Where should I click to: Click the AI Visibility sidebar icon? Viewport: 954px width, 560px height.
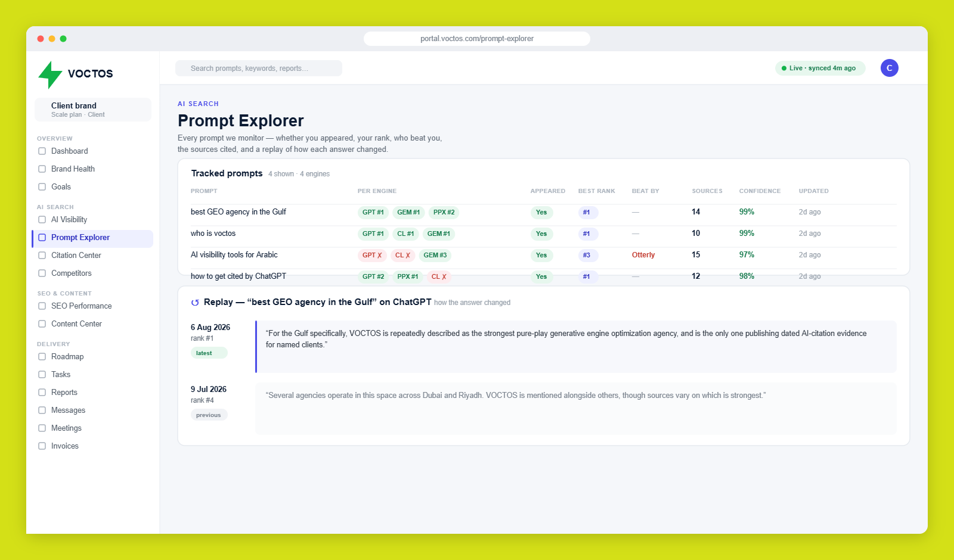click(x=42, y=220)
